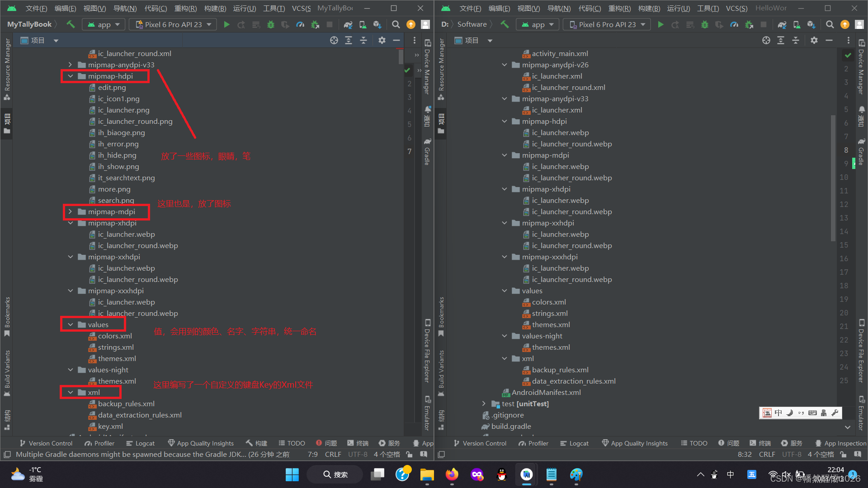The image size is (868, 488).
Task: Click the green Run button in MyTallyBook window
Action: click(227, 24)
